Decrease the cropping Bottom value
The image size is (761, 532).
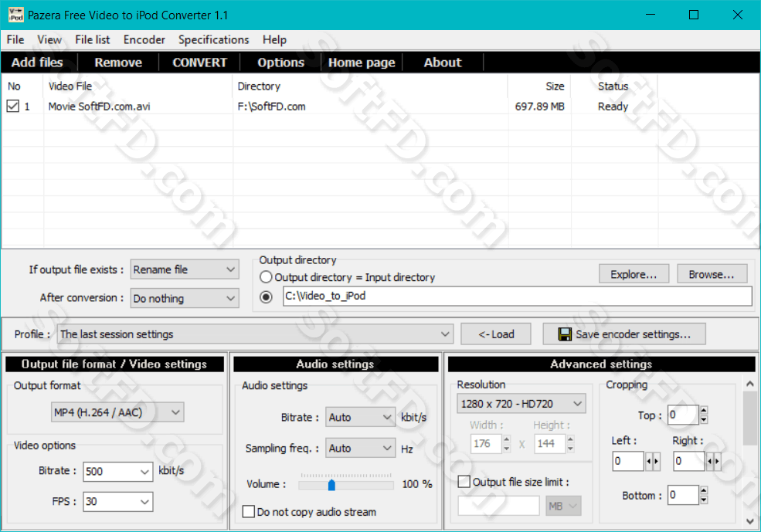(705, 500)
